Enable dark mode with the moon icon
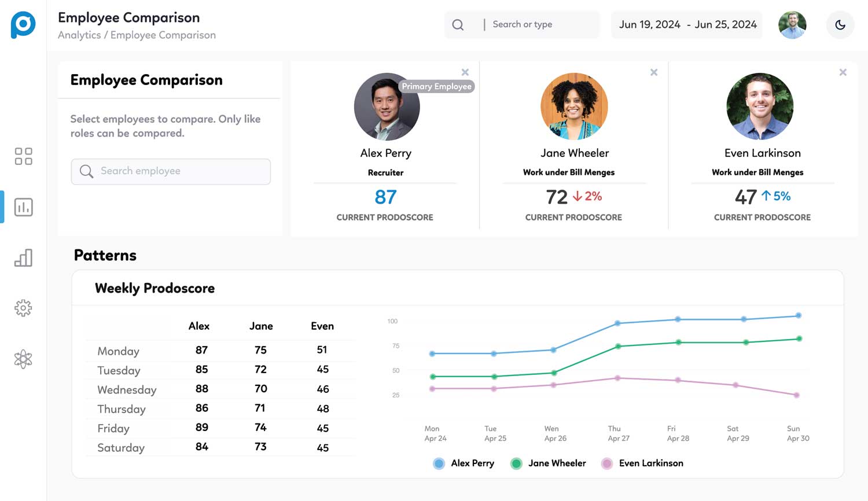This screenshot has height=501, width=868. (840, 25)
